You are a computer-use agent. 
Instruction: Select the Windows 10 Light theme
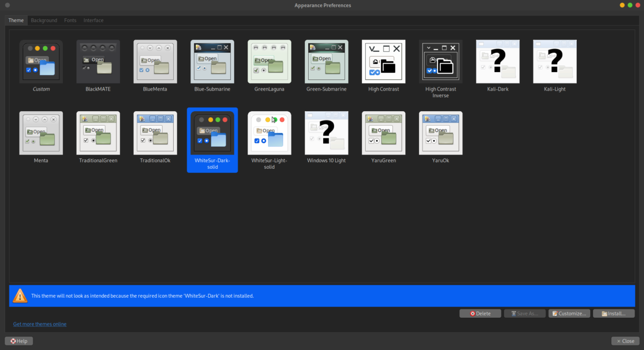click(x=326, y=133)
